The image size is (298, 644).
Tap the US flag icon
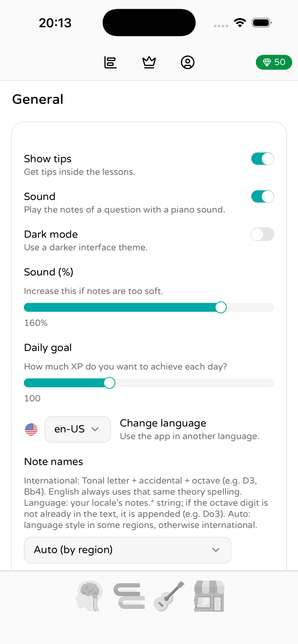tap(31, 429)
